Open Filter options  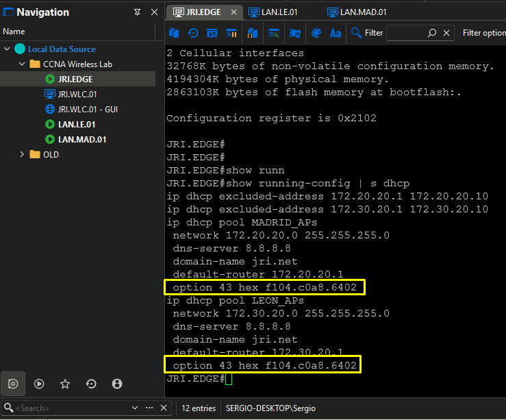point(484,33)
